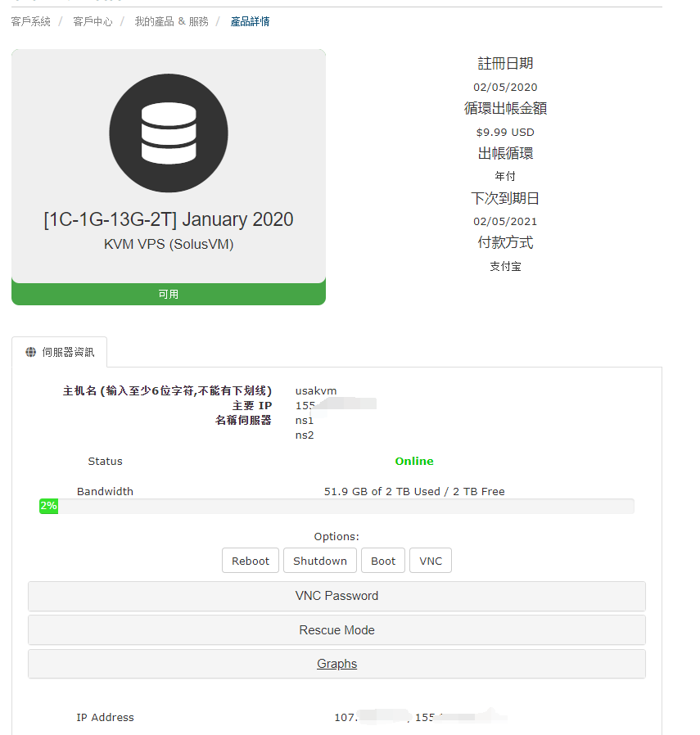Select hostname value usakvm
Screen dimensions: 700x735
pyautogui.click(x=316, y=391)
